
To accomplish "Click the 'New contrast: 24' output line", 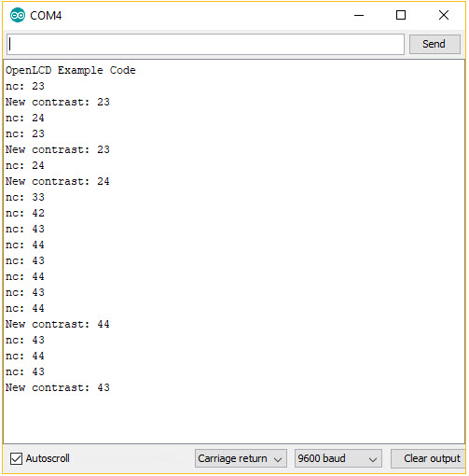I will (x=58, y=181).
